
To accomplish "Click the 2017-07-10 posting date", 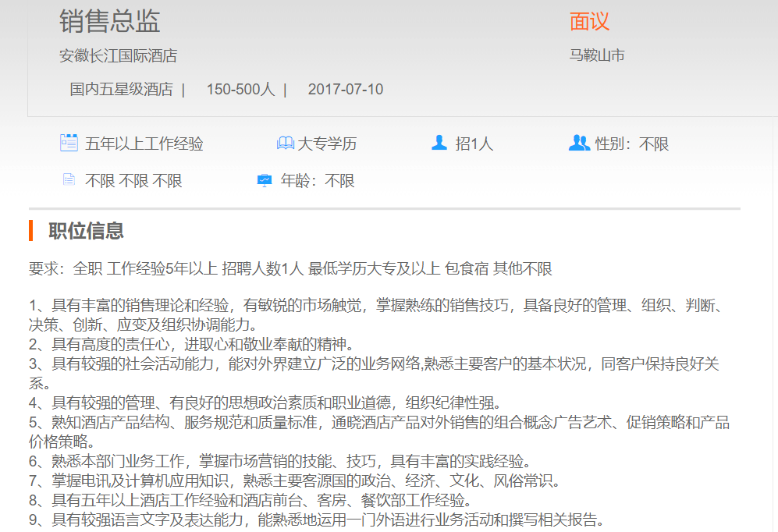I will (x=345, y=89).
